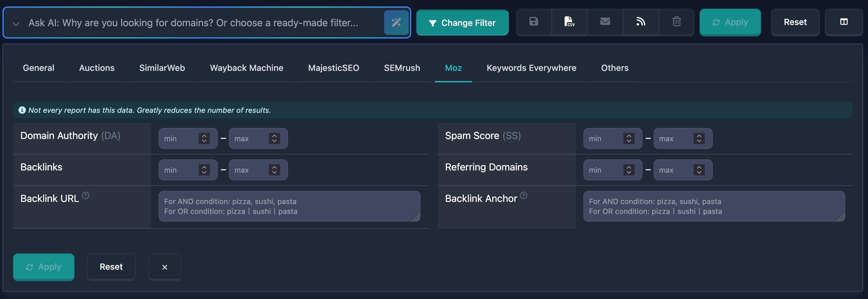Click the AI magic wand icon

pos(397,23)
